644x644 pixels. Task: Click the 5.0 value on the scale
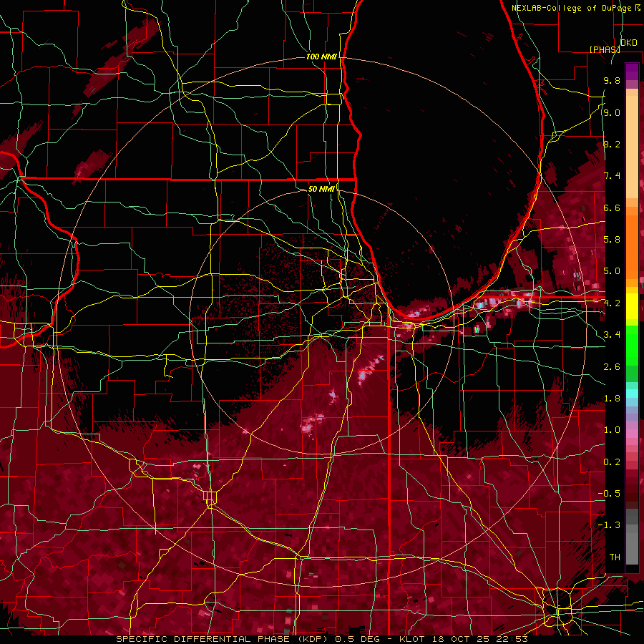point(612,271)
